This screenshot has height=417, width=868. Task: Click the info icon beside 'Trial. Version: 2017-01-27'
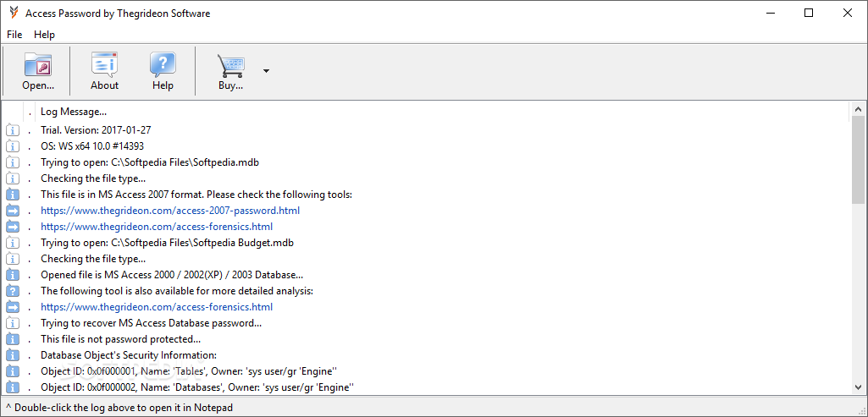[x=13, y=130]
